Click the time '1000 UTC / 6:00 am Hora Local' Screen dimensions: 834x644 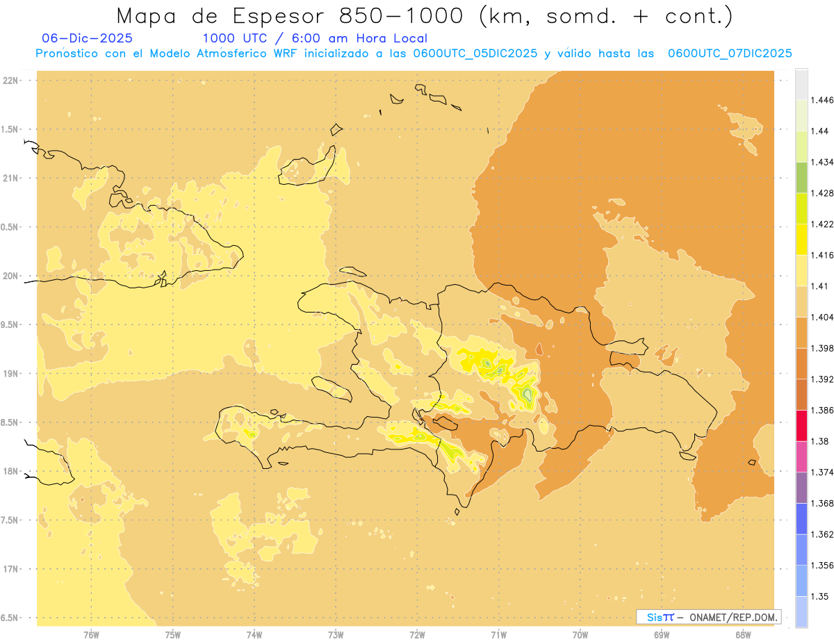click(x=315, y=38)
